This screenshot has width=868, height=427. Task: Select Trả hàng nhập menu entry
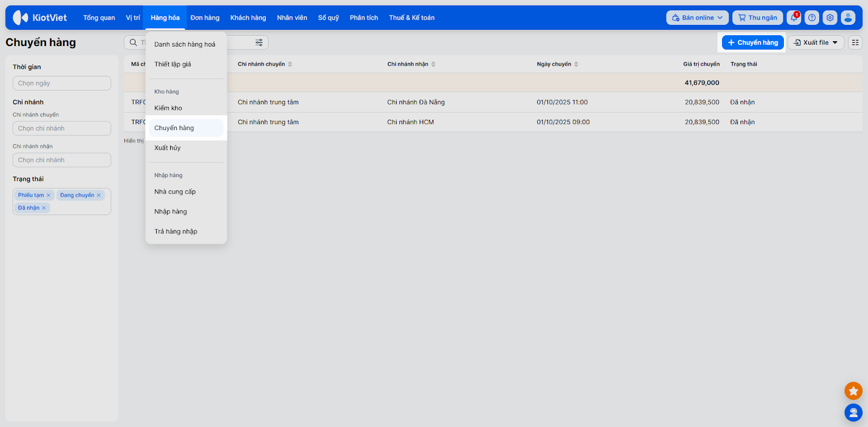pos(186,231)
